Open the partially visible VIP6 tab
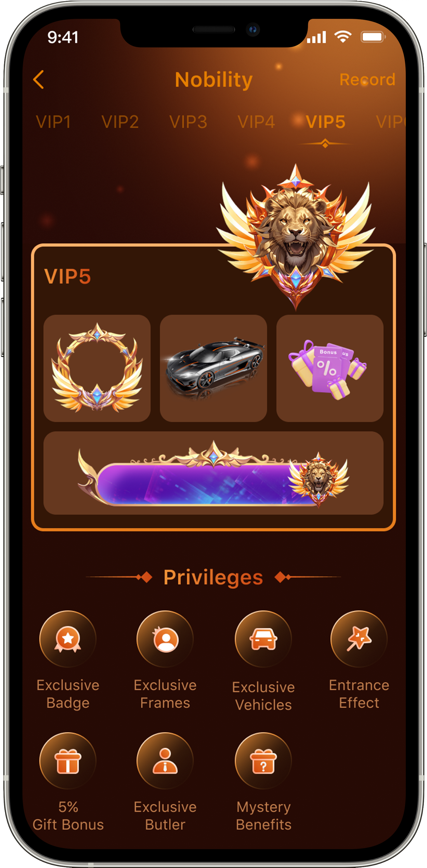The height and width of the screenshot is (868, 427). (391, 122)
